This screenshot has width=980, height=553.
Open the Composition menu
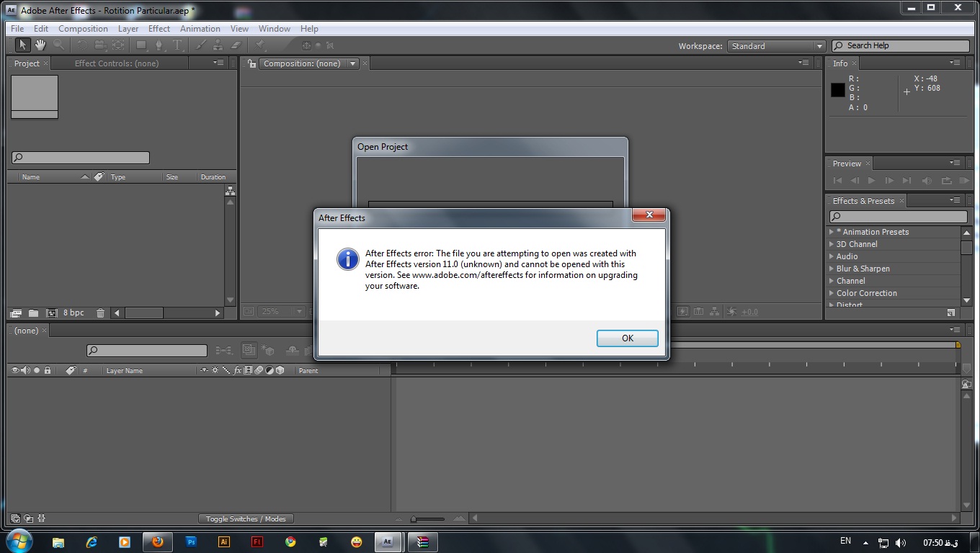[83, 29]
